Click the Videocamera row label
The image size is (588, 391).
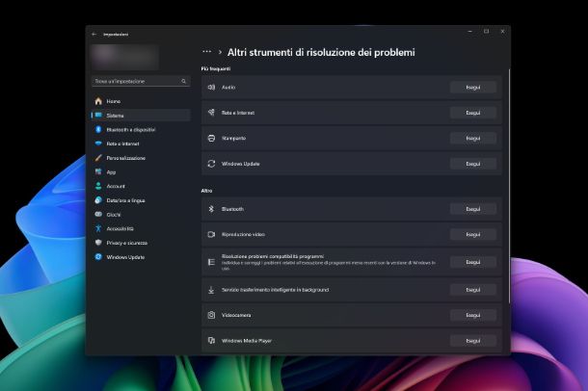(236, 315)
